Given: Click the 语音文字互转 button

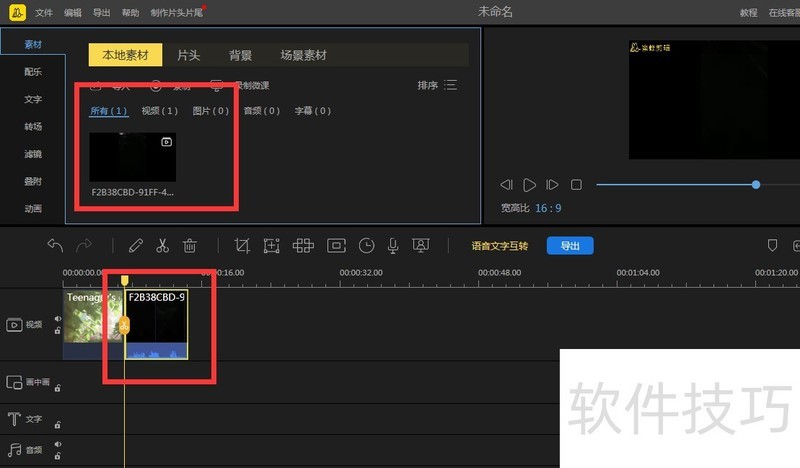Looking at the screenshot, I should pyautogui.click(x=500, y=246).
